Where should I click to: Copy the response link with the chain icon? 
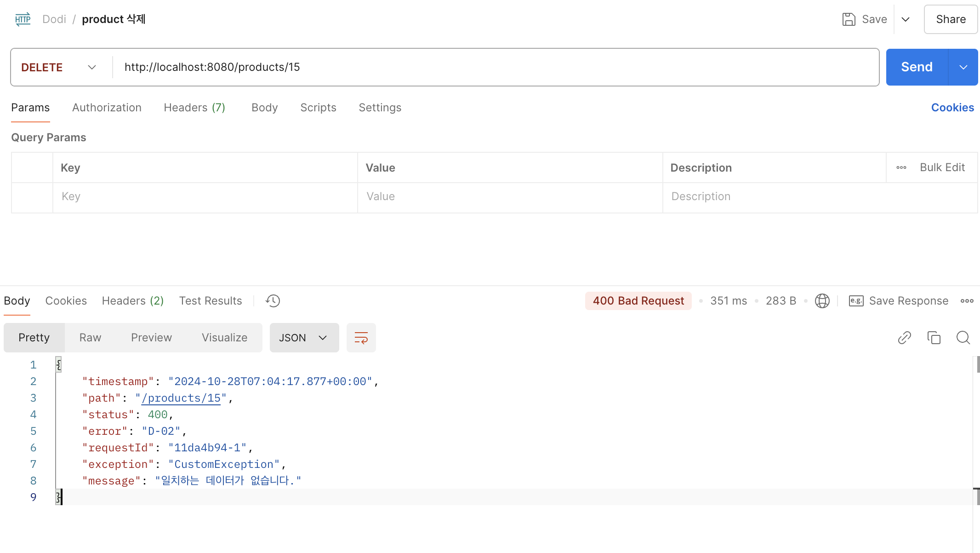[x=904, y=338]
